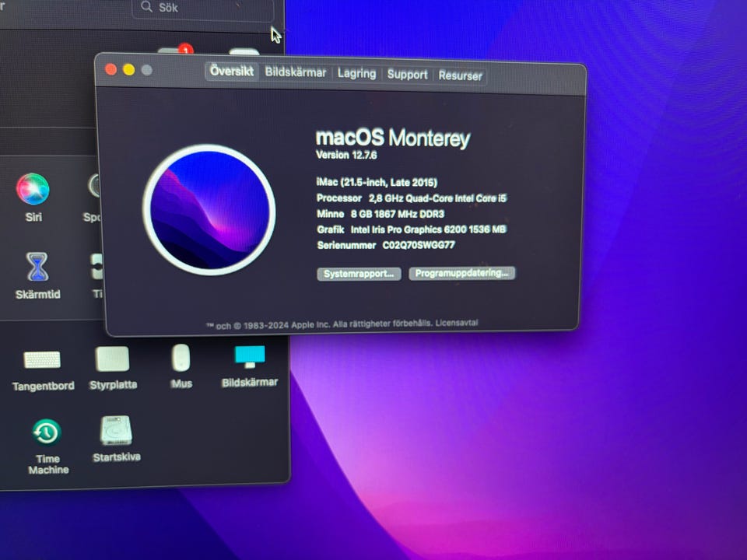Click the Programuppdatering button

tap(461, 273)
